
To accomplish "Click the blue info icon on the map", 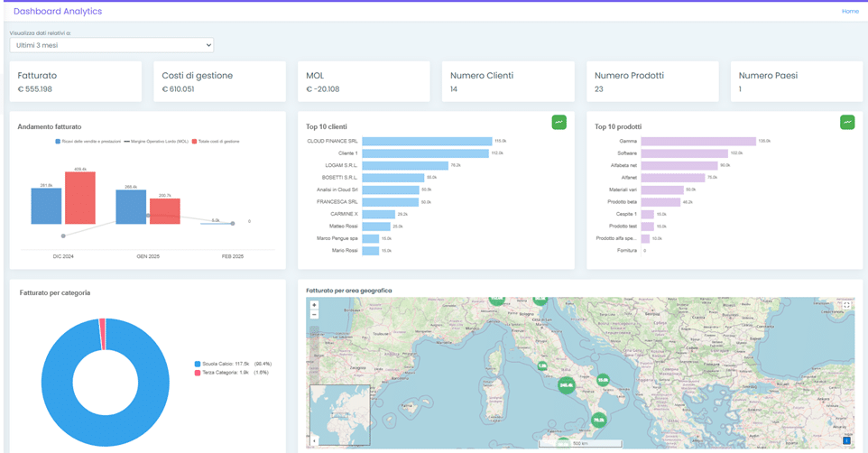I will 846,440.
